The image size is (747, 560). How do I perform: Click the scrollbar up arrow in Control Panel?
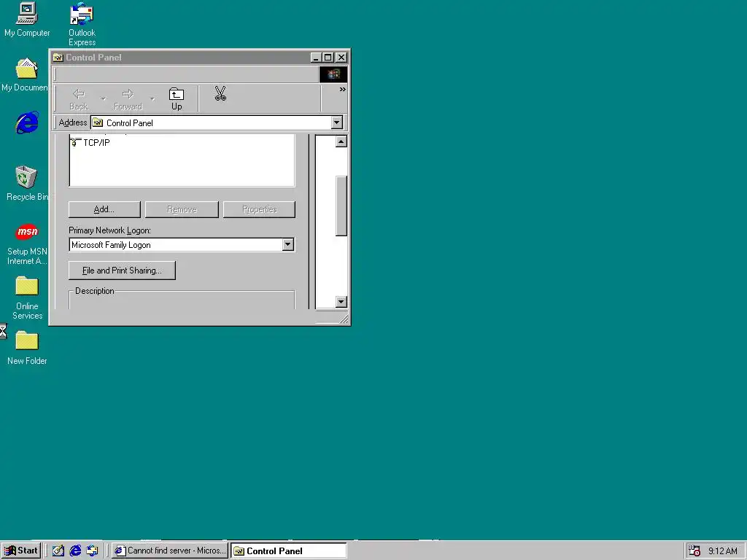pos(341,141)
